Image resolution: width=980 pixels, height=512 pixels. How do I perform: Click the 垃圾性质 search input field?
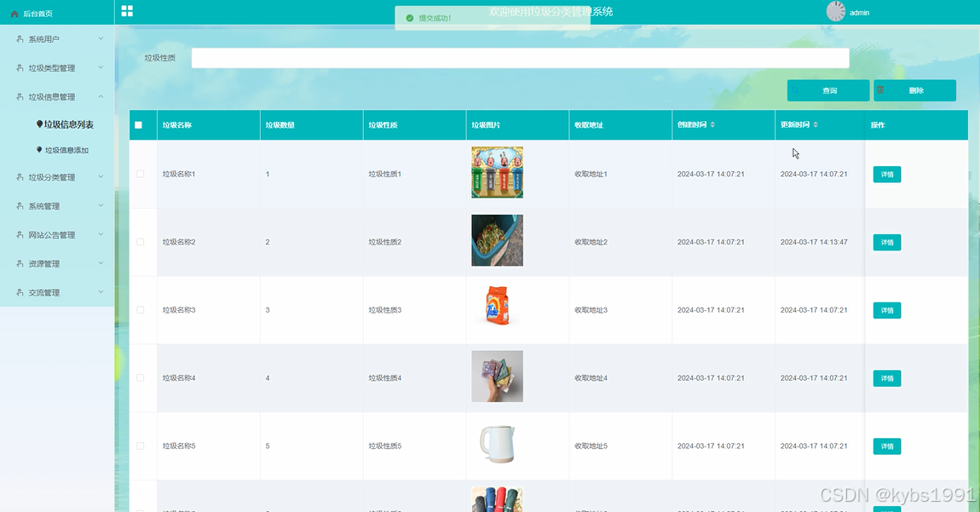click(x=520, y=58)
